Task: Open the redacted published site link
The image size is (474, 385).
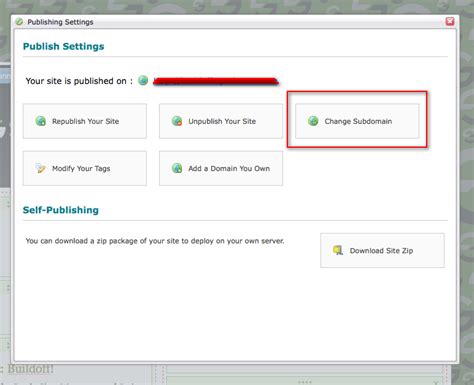Action: [216, 81]
